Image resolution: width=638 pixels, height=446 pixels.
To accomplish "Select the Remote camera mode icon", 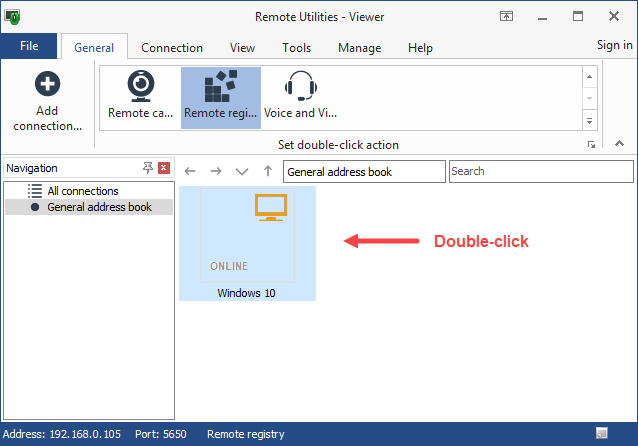I will 140,97.
